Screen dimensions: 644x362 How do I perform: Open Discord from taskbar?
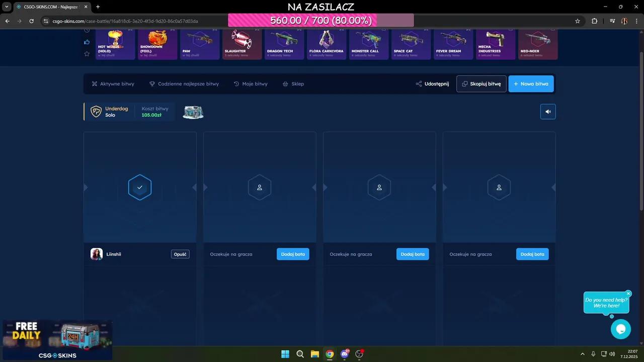(x=345, y=354)
